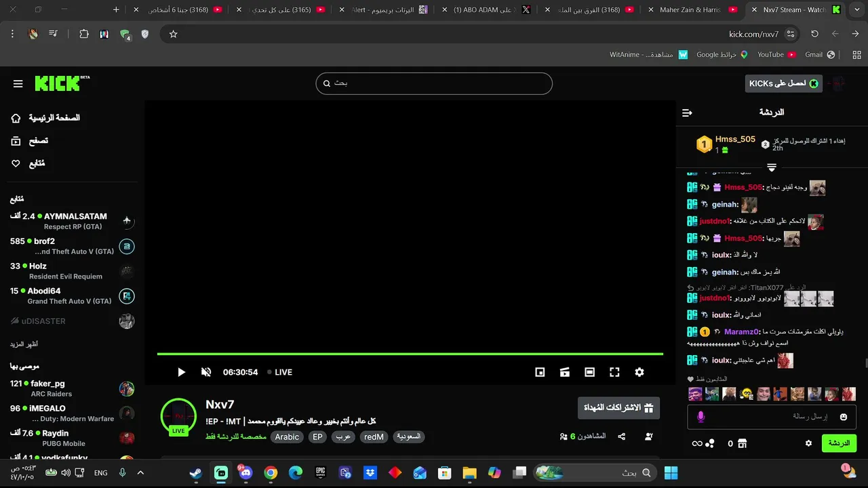Open the video player settings gear
The width and height of the screenshot is (868, 488).
[639, 372]
